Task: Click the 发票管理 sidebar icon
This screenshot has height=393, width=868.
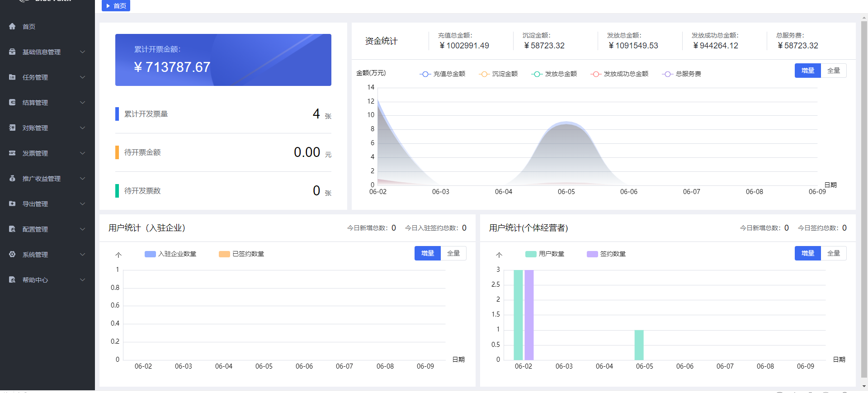Action: 12,153
